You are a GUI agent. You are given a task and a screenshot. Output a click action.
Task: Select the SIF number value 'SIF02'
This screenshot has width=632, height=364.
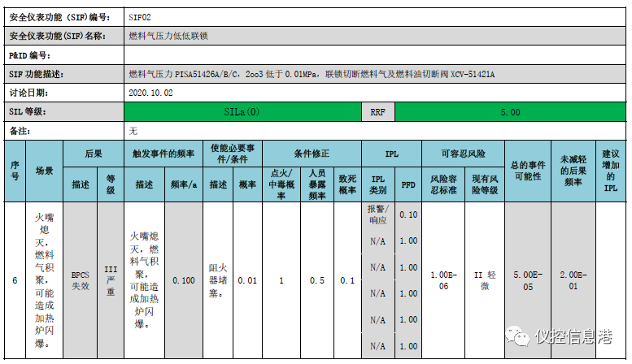point(139,17)
